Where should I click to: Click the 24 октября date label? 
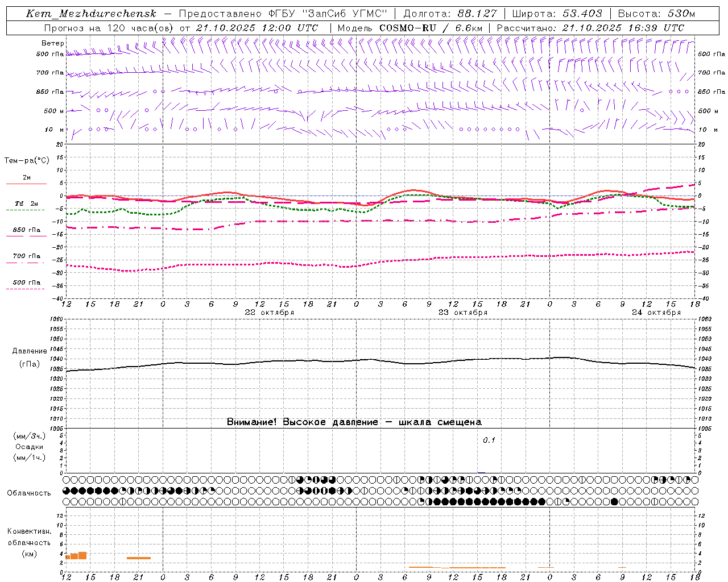pyautogui.click(x=656, y=313)
